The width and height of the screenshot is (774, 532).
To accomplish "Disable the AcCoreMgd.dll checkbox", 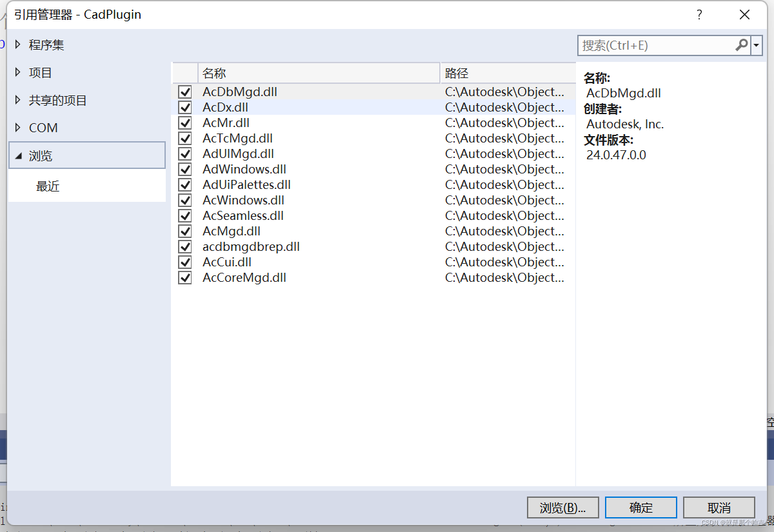I will click(x=185, y=277).
